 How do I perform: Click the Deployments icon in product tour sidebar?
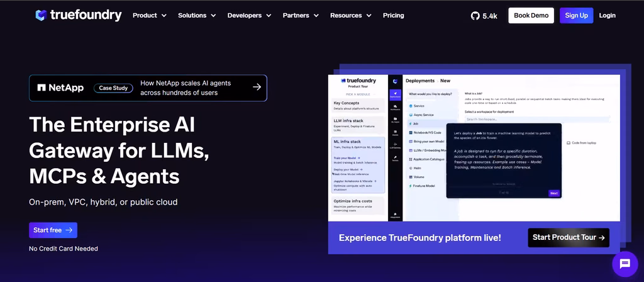395,94
